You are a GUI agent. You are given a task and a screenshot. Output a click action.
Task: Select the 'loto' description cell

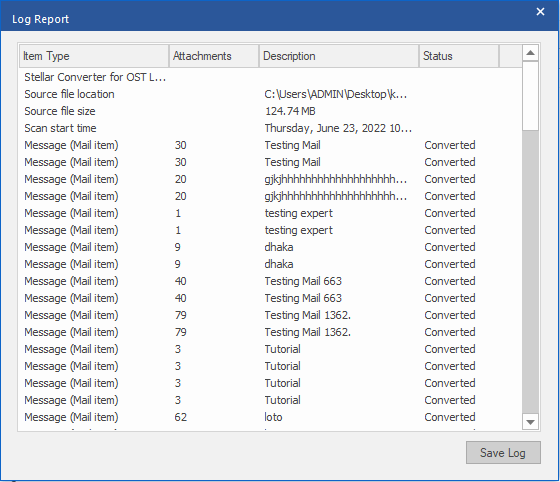click(x=273, y=417)
